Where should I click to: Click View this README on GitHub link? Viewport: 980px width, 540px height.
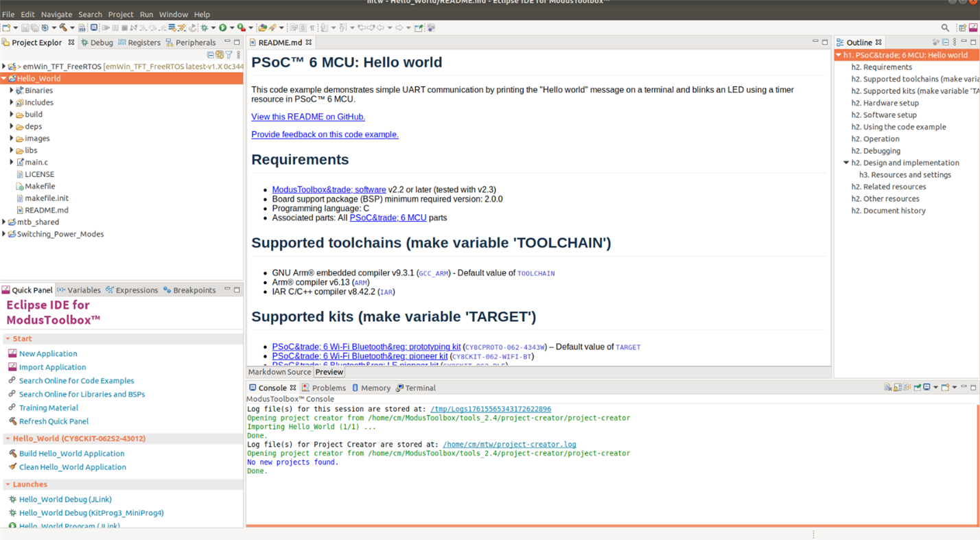(308, 117)
